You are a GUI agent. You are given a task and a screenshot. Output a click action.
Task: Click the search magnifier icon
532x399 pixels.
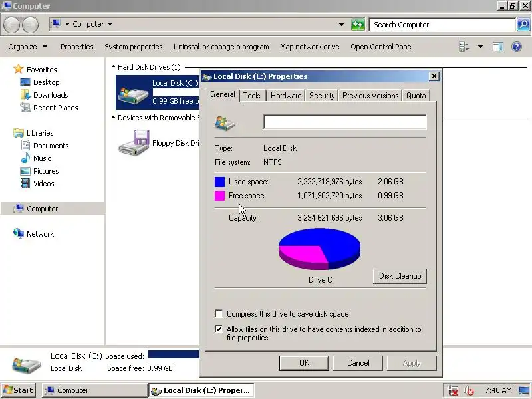coord(523,25)
